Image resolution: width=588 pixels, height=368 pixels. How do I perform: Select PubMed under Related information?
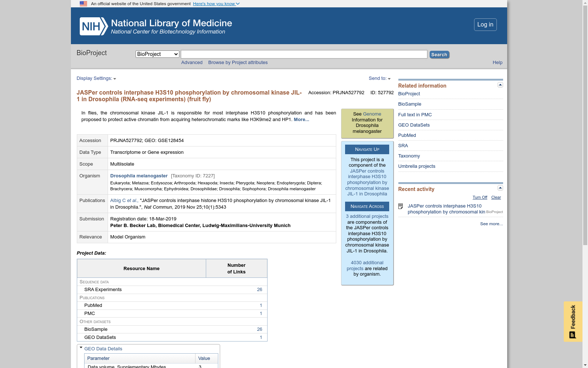407,135
